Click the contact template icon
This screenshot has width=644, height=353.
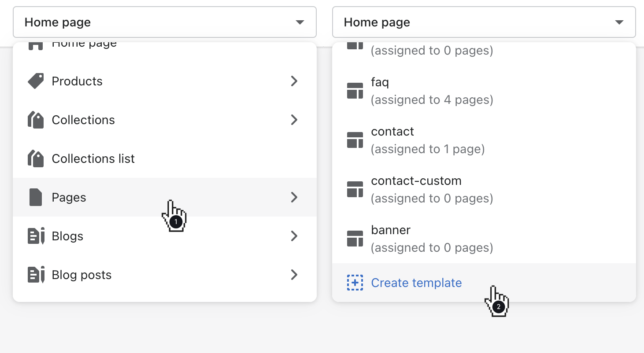tap(355, 140)
